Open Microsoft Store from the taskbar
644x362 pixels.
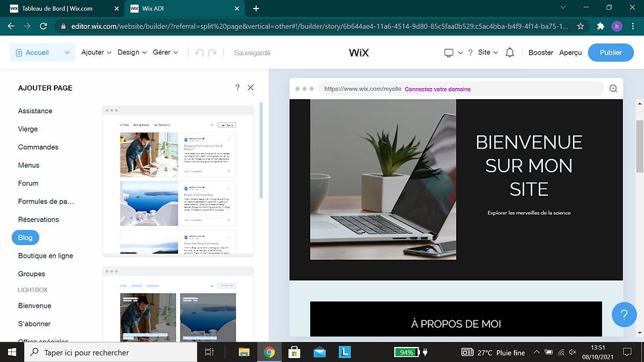coord(294,352)
